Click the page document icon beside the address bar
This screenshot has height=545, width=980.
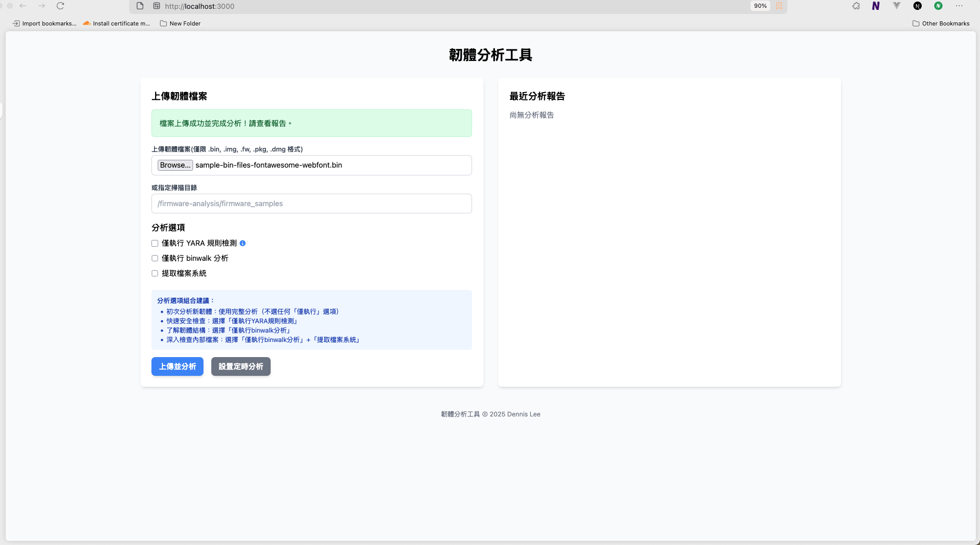[140, 6]
